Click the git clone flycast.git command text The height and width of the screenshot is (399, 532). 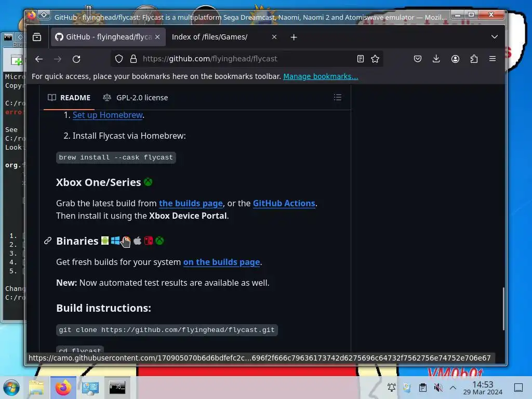167,330
